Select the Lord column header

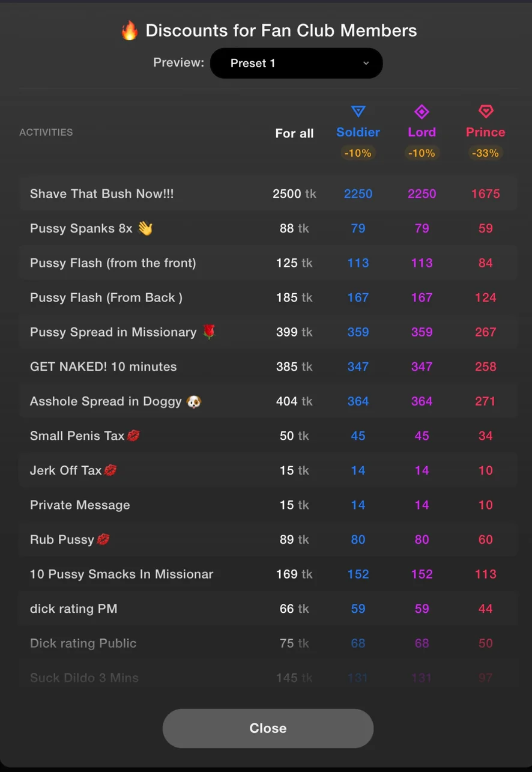pos(422,132)
